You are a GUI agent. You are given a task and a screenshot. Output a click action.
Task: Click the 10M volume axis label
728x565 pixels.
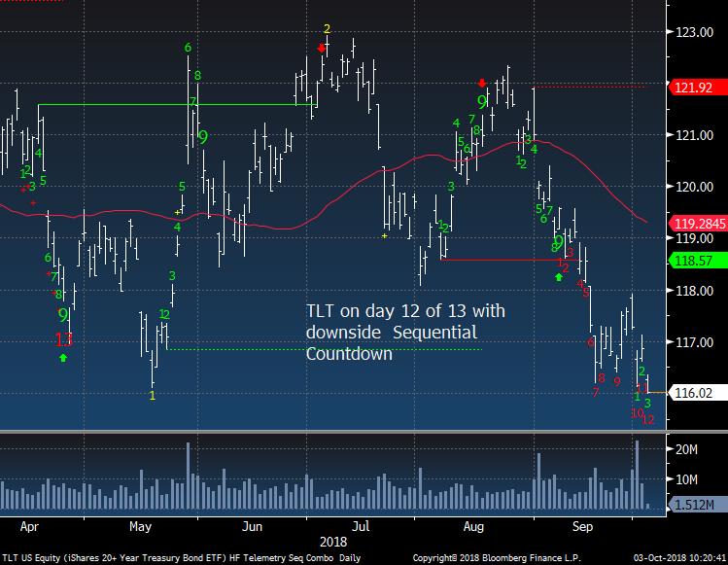tap(686, 479)
